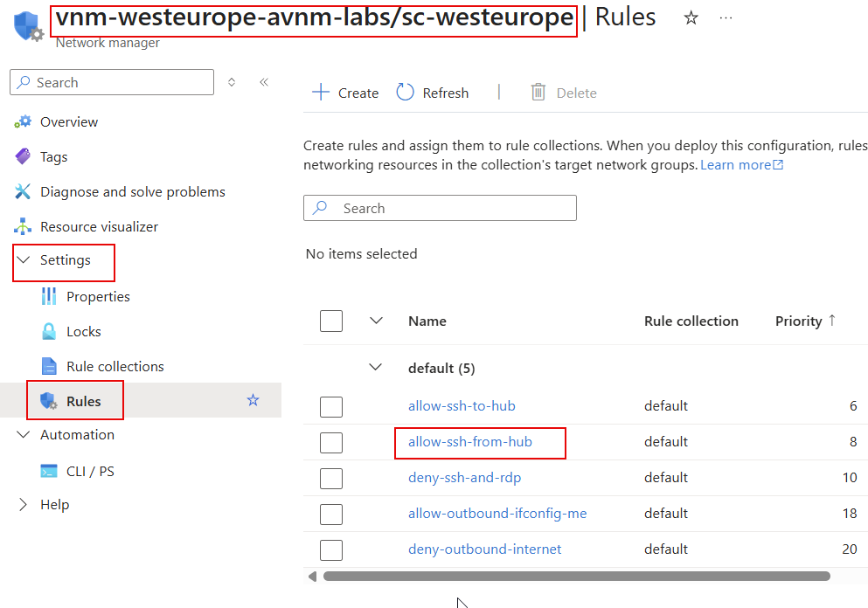The height and width of the screenshot is (608, 868).
Task: Click the horizontal scrollbar below the rules table
Action: click(x=575, y=577)
